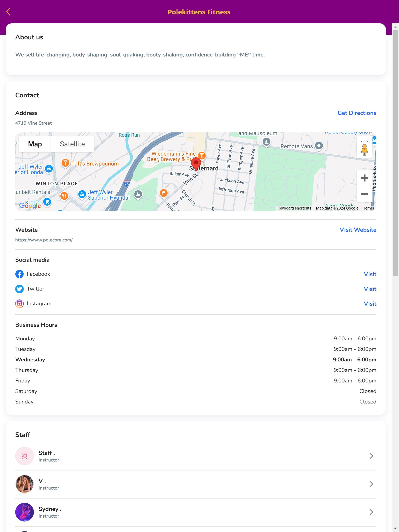
Task: Click scrollbar down arrow
Action: (395, 529)
